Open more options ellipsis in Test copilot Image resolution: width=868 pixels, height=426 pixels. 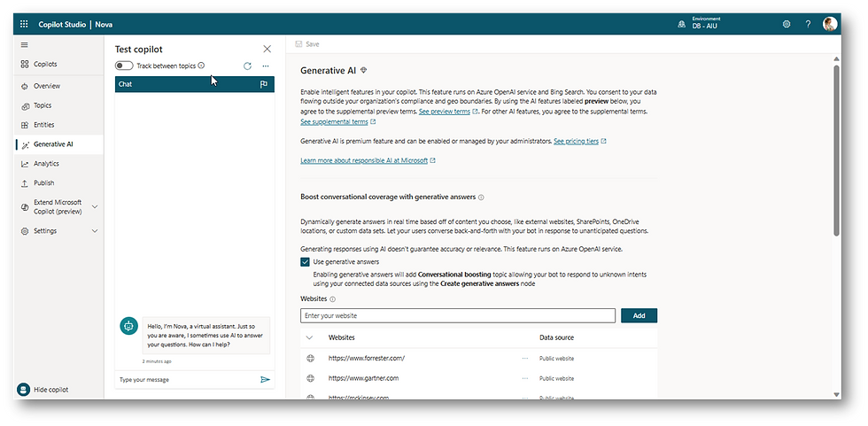point(266,66)
